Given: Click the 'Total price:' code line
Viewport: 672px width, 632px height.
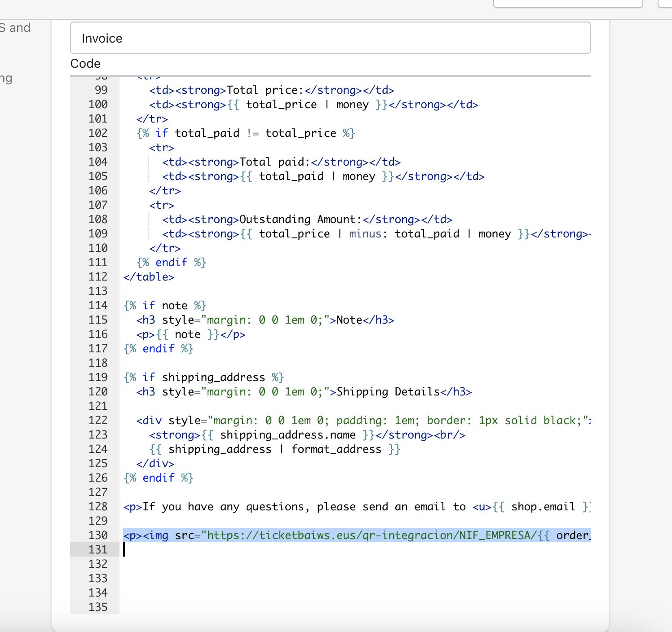Looking at the screenshot, I should coord(271,90).
